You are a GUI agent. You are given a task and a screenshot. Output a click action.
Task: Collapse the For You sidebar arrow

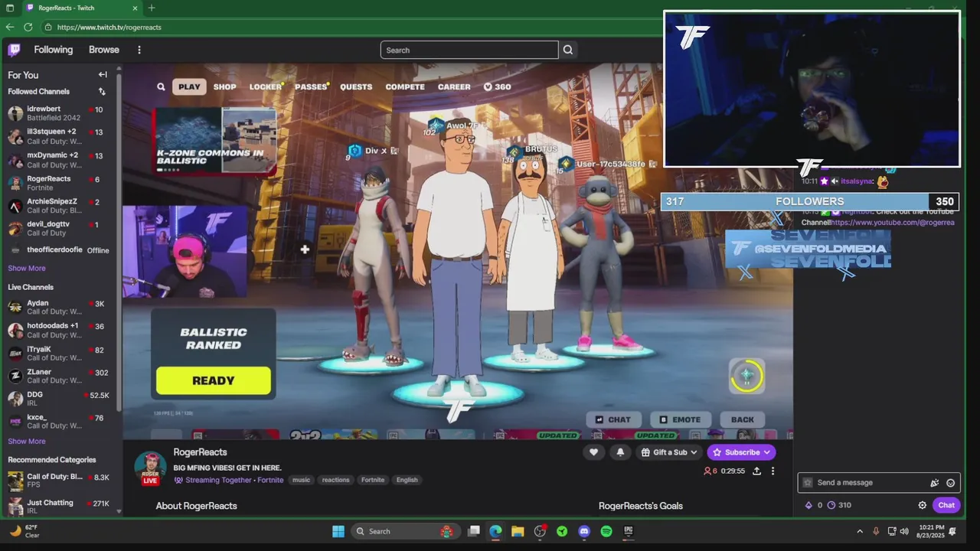pyautogui.click(x=103, y=74)
